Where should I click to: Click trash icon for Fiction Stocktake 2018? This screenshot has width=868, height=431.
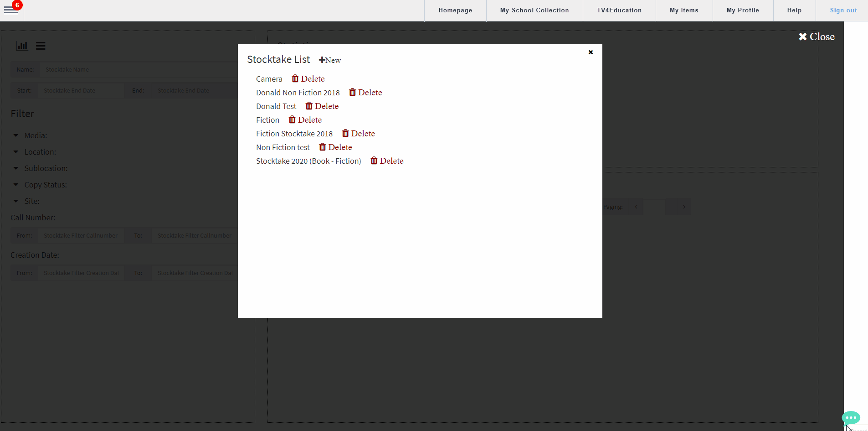pyautogui.click(x=345, y=133)
